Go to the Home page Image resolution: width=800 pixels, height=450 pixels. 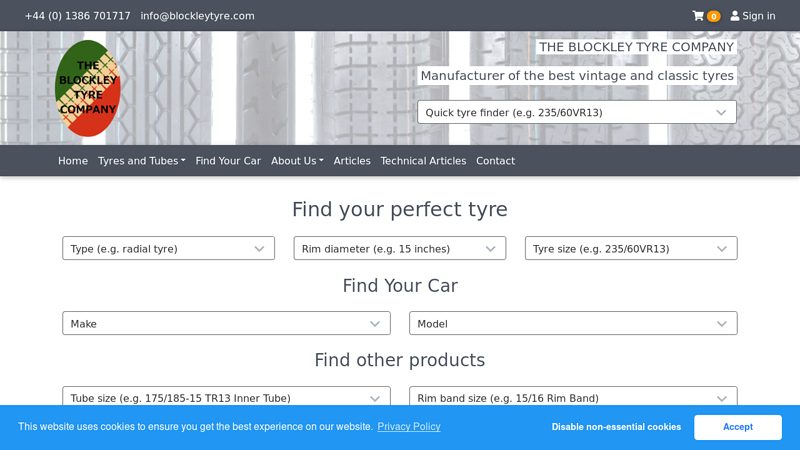(73, 161)
